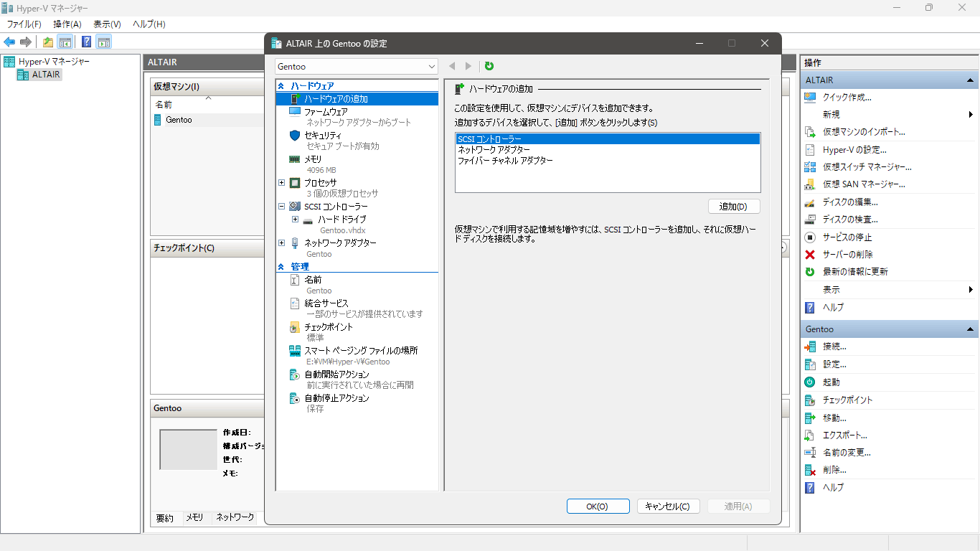The image size is (980, 551).
Task: Open the Gentoo virtual machine dropdown
Action: pos(357,66)
